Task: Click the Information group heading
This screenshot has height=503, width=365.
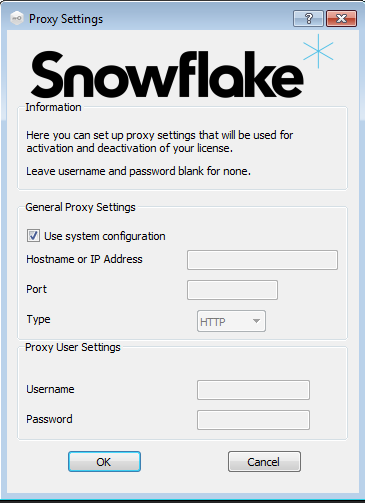Action: pos(53,107)
